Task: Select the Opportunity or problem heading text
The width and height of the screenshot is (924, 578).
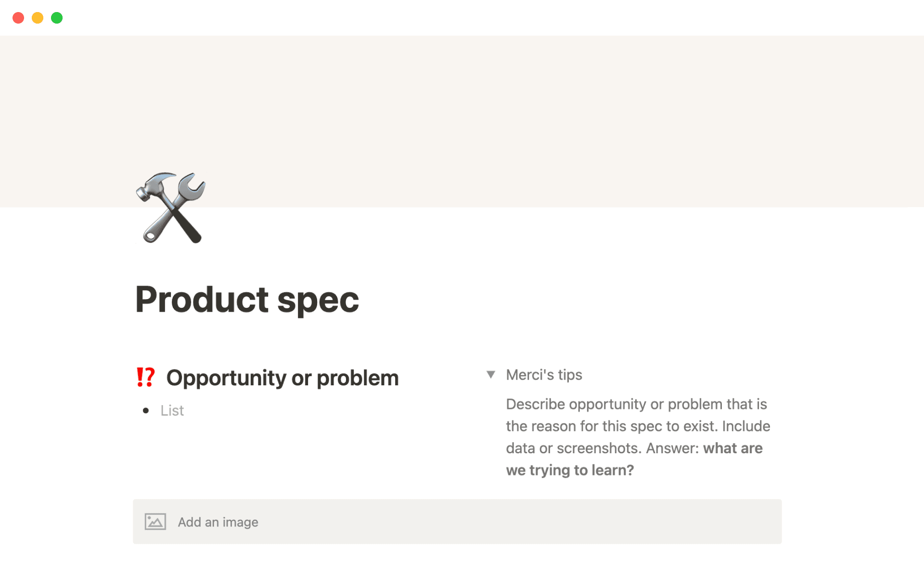Action: (x=282, y=378)
